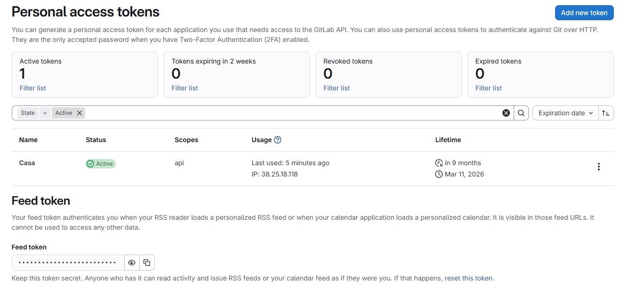Click the equals operator in filter

[45, 113]
